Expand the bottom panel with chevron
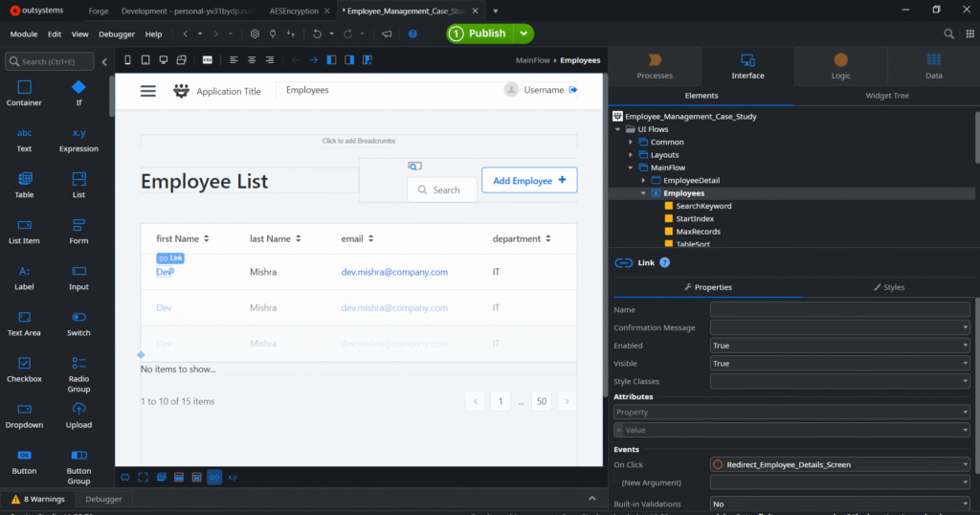Viewport: 980px width, 515px height. 591,499
